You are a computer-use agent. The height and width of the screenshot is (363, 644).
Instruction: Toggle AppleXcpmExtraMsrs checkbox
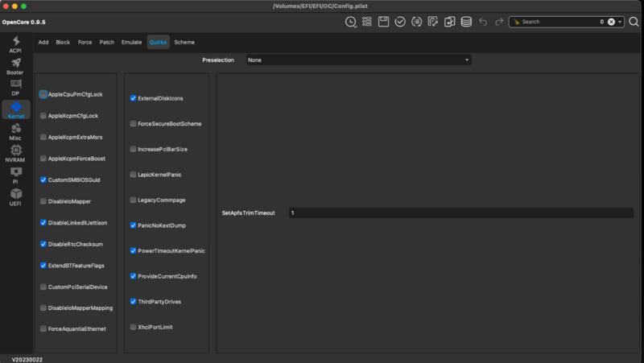(43, 137)
